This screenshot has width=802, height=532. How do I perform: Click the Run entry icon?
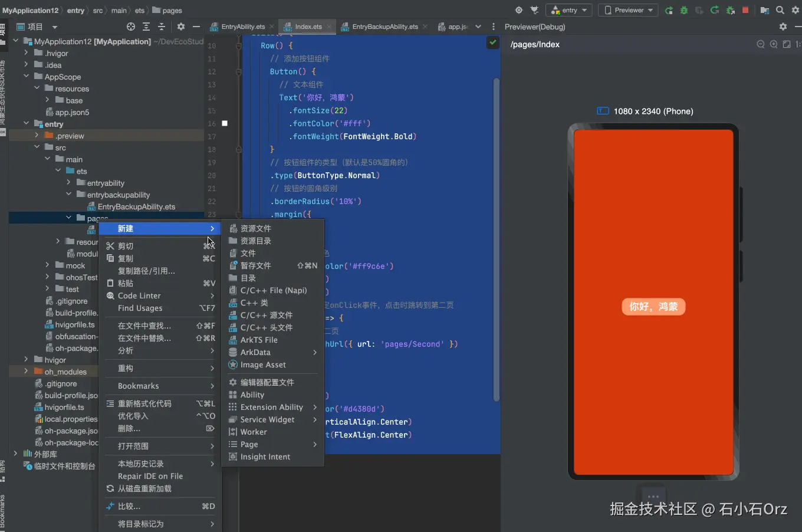click(669, 10)
